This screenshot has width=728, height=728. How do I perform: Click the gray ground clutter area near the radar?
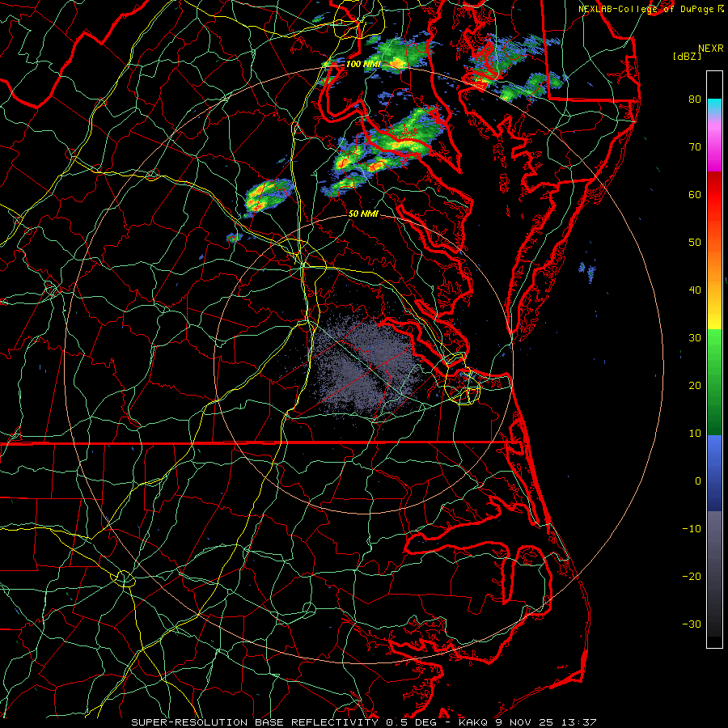point(366,365)
